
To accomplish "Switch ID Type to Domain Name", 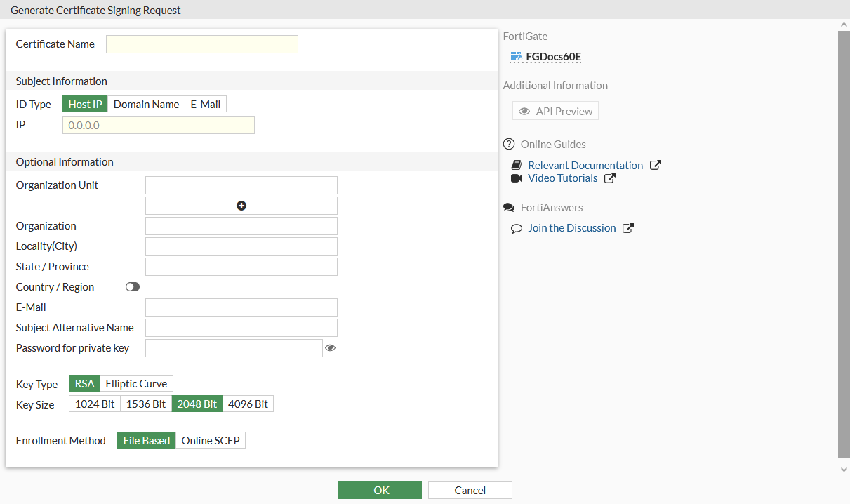I will 146,103.
